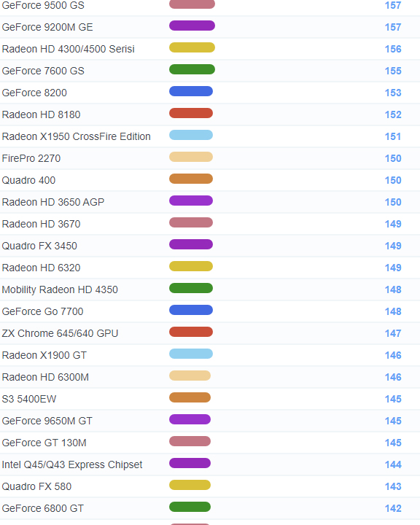
Task: Click Radeon HD 8180 name
Action: coord(41,114)
